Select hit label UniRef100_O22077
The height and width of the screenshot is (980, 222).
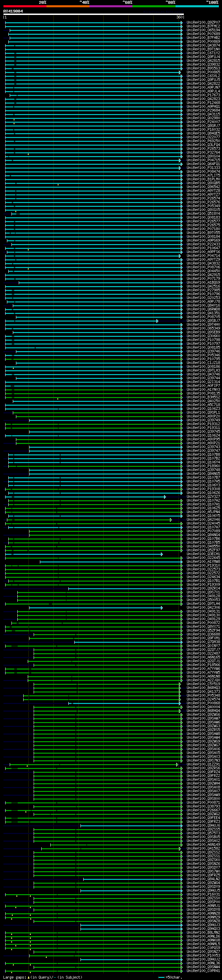(203, 137)
